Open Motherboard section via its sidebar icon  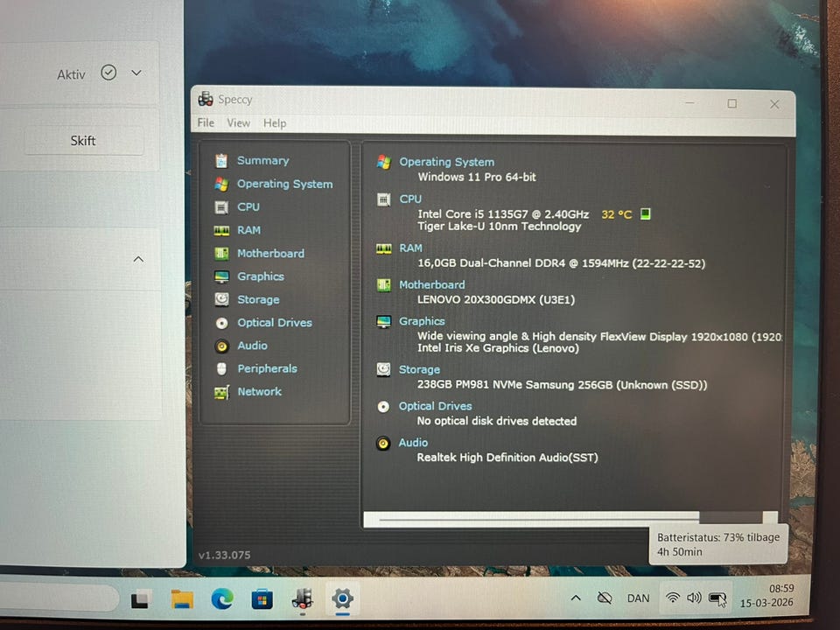point(221,254)
